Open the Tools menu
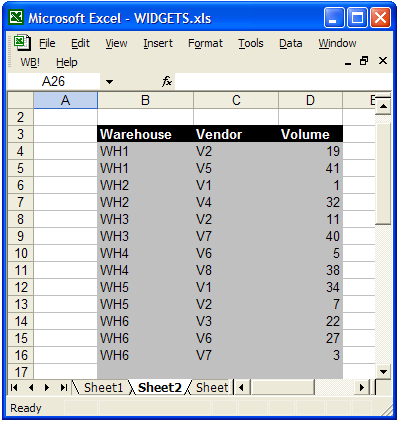 (x=251, y=43)
